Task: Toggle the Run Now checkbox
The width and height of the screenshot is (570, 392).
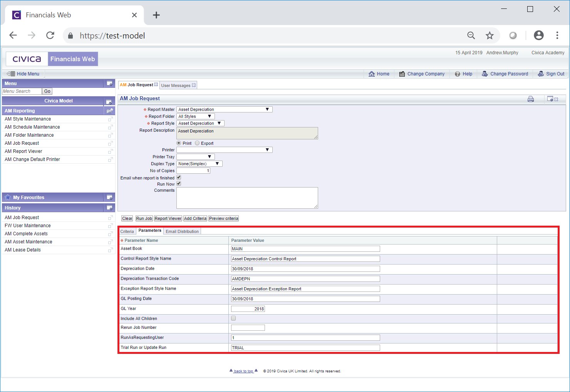Action: [179, 184]
